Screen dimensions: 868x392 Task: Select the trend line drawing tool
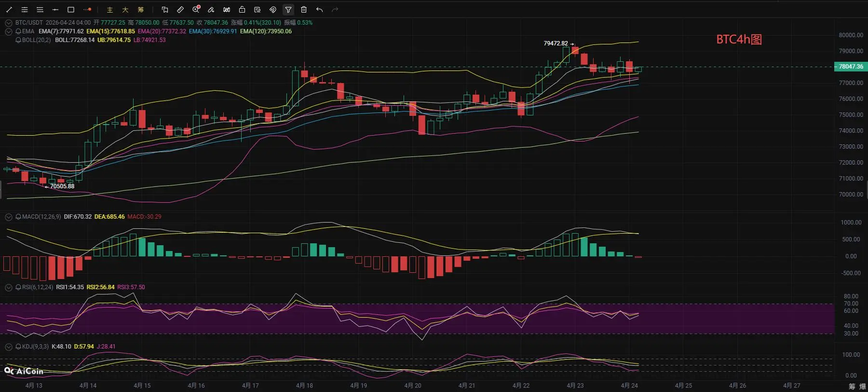pos(9,10)
